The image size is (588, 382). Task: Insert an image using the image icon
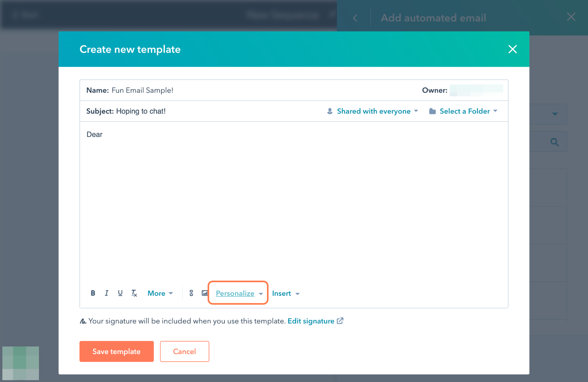pyautogui.click(x=205, y=293)
